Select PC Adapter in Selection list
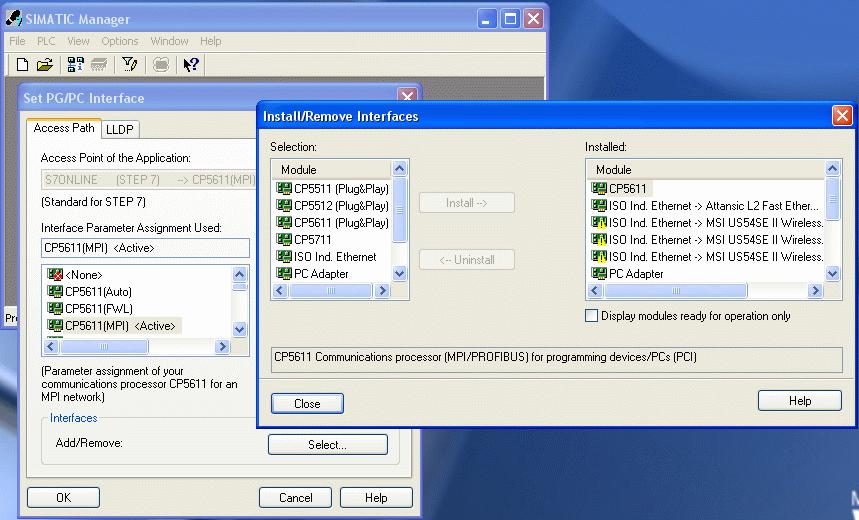 click(x=312, y=273)
